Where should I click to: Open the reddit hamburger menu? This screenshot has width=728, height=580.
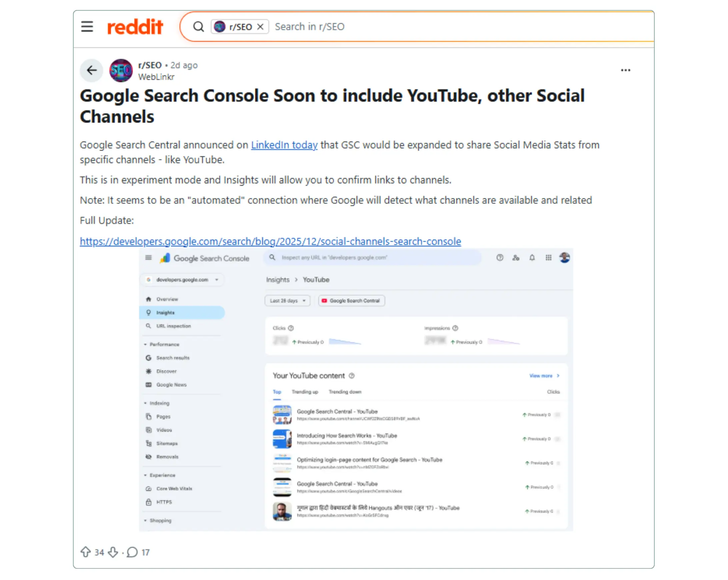coord(87,26)
